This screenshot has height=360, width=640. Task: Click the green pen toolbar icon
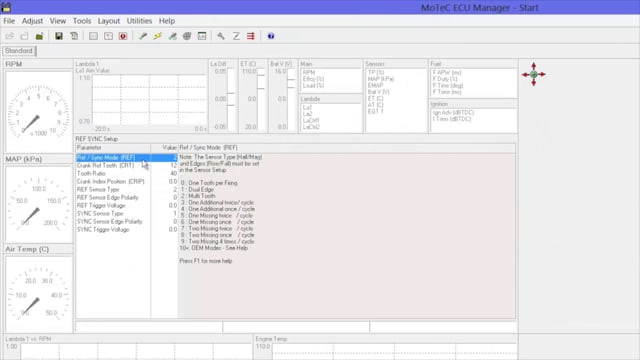(143, 36)
